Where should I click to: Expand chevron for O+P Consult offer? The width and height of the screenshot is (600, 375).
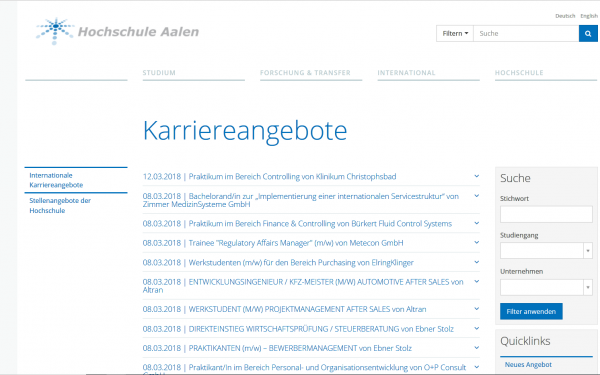(x=476, y=367)
